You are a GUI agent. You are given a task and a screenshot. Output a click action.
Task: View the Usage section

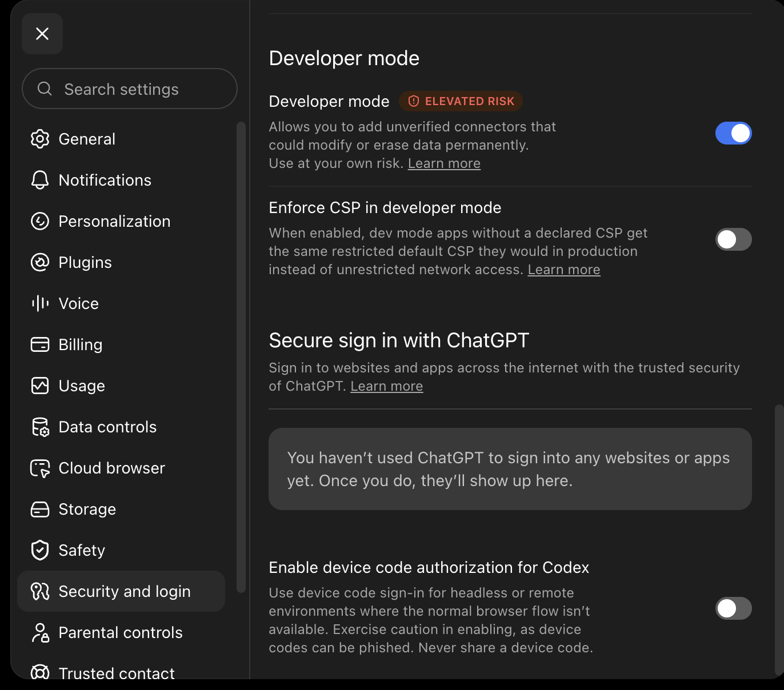click(x=121, y=386)
